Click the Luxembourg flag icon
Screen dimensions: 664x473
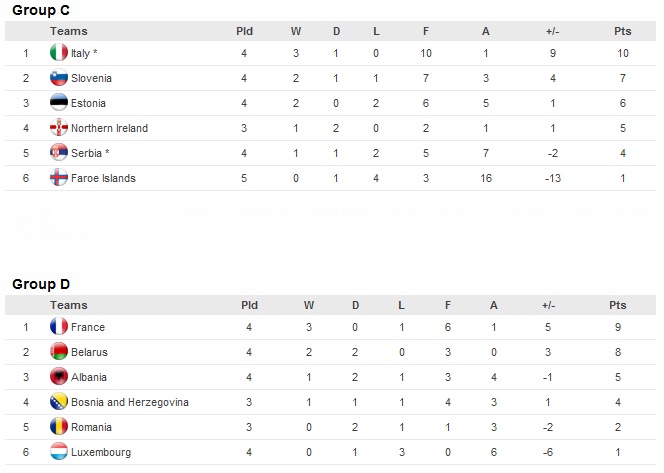tap(59, 451)
